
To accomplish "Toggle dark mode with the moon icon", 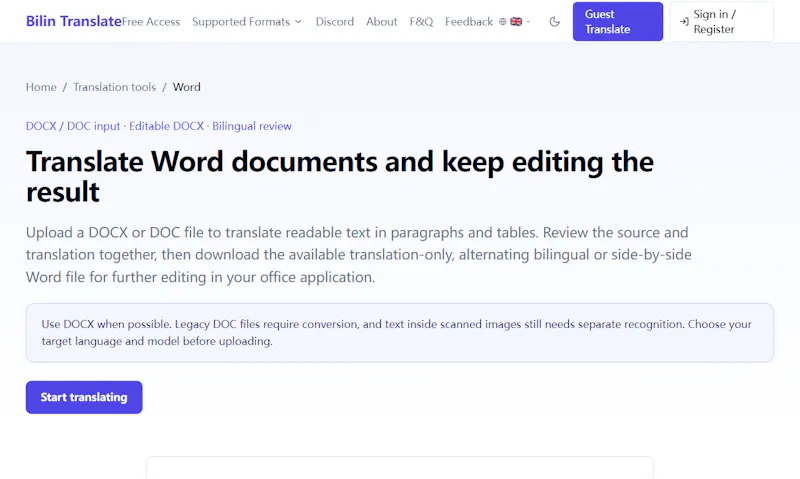I will [555, 21].
